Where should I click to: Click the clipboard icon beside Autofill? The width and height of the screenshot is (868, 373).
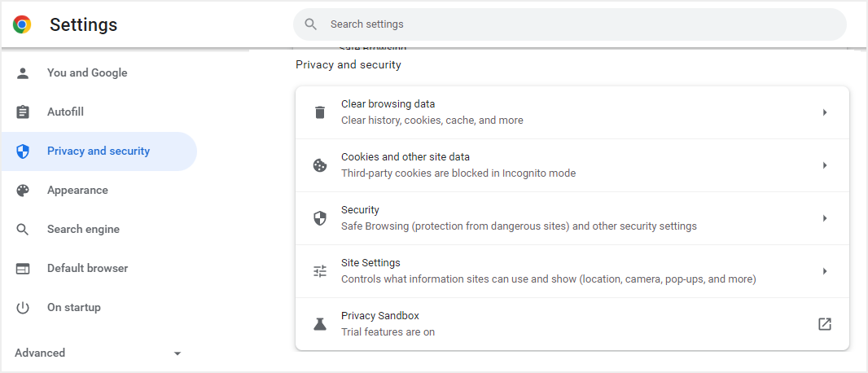click(x=23, y=112)
